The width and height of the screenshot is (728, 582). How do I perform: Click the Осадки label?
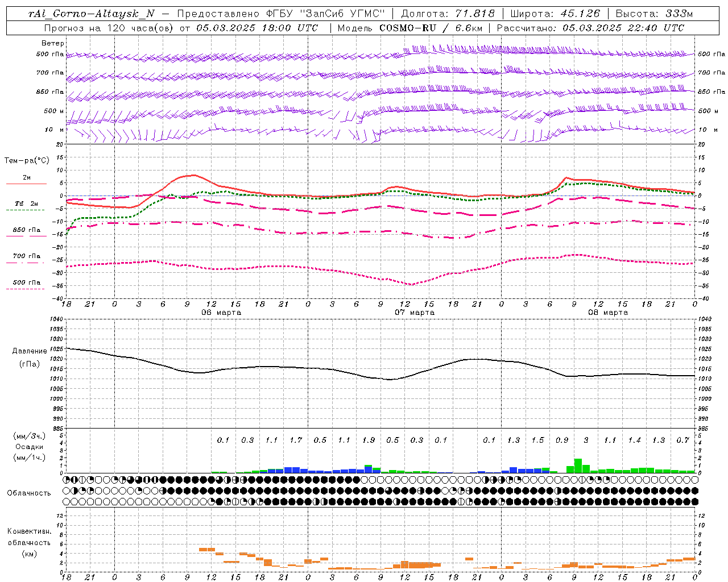click(x=30, y=447)
